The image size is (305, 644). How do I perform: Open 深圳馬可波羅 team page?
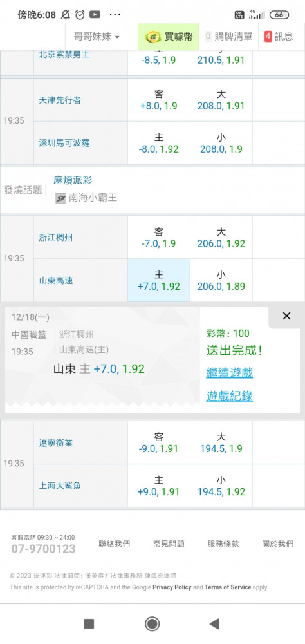[64, 143]
